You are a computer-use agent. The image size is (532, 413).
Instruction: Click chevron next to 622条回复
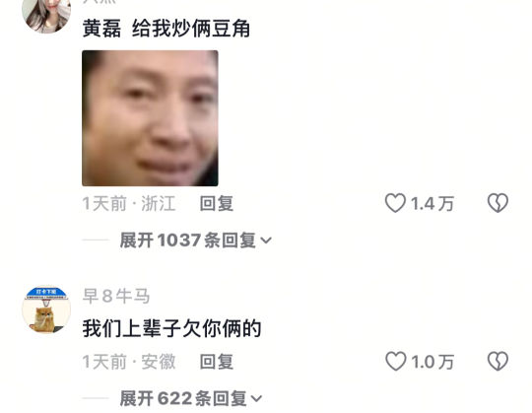coord(256,398)
